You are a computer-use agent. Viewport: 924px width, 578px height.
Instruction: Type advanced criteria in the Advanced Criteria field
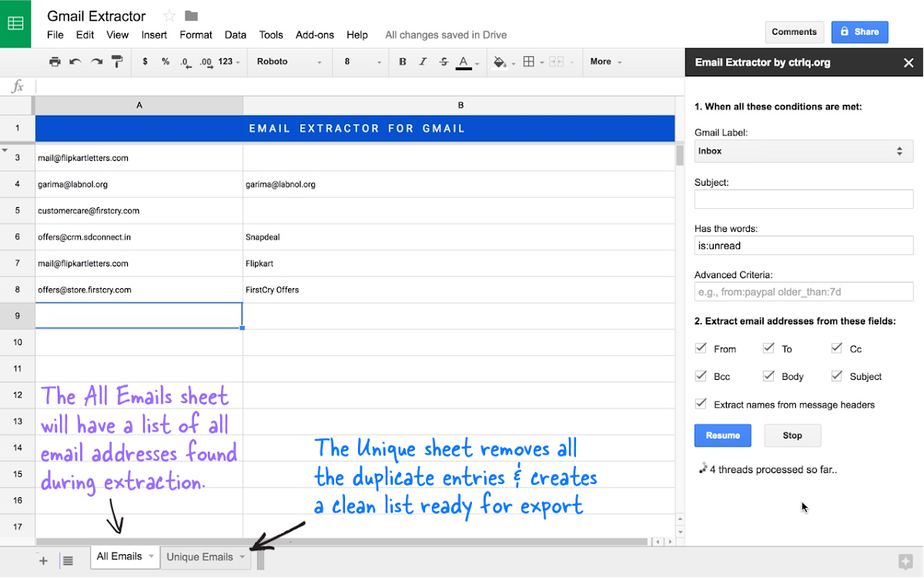(803, 291)
